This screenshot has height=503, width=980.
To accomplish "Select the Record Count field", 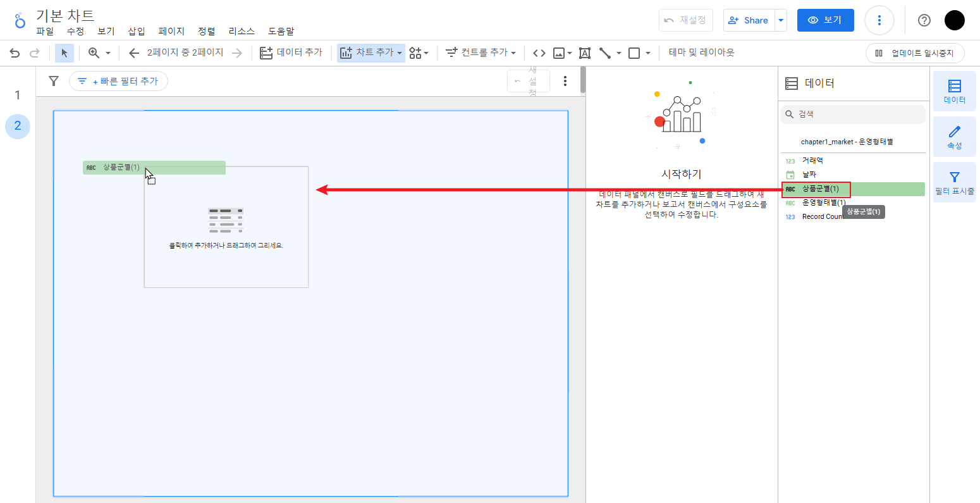I will (x=854, y=216).
